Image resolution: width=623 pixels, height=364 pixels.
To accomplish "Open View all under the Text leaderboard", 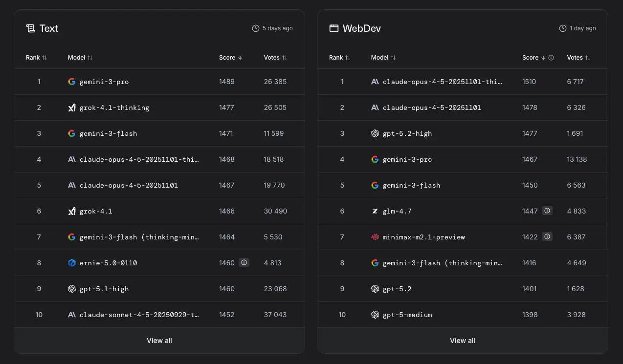I will click(159, 341).
